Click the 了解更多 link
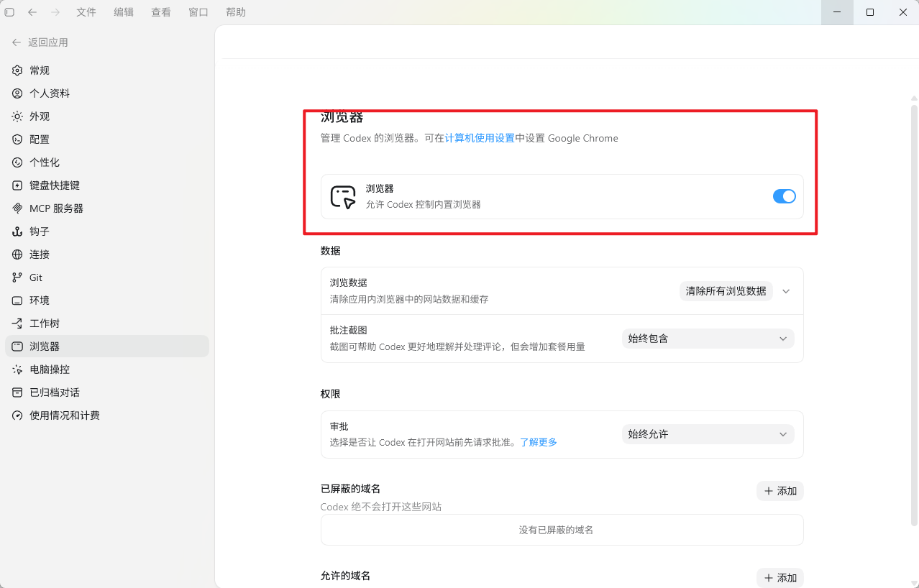The height and width of the screenshot is (588, 919). tap(539, 442)
